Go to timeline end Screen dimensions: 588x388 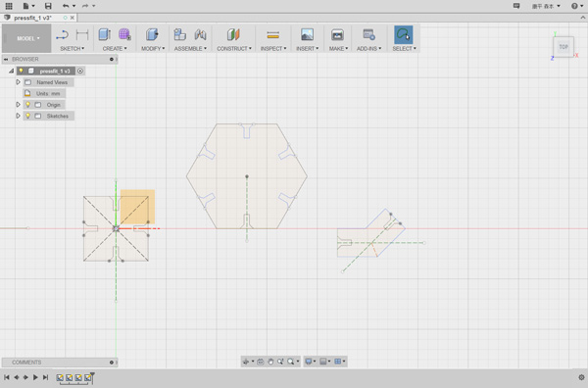[45, 377]
